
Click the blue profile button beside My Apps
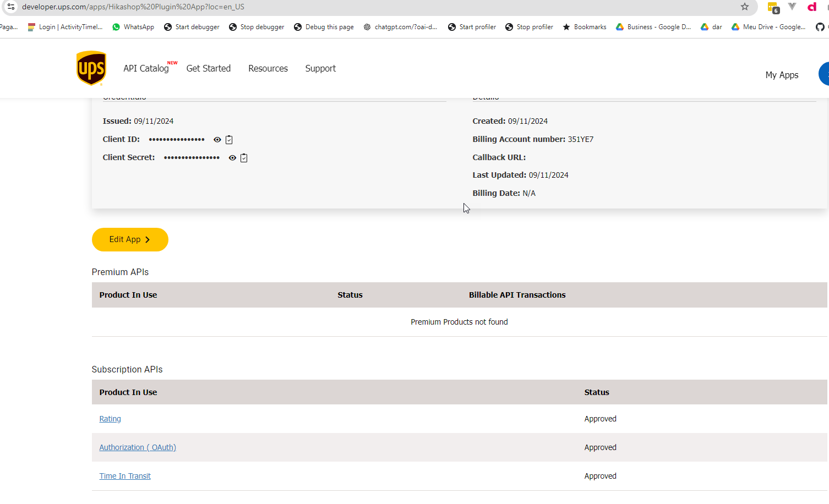824,74
